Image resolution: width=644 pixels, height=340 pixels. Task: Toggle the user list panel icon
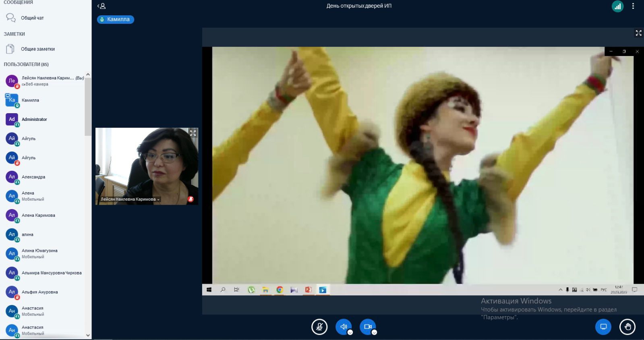101,6
